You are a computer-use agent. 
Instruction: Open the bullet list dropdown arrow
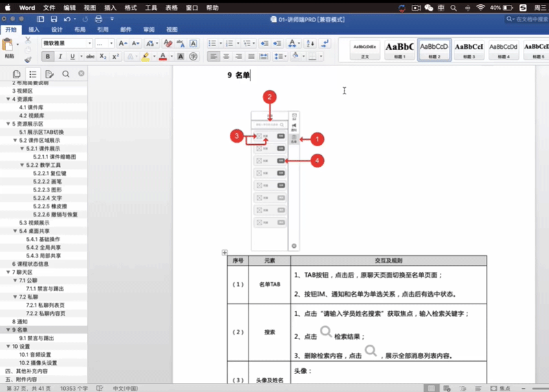pyautogui.click(x=220, y=43)
